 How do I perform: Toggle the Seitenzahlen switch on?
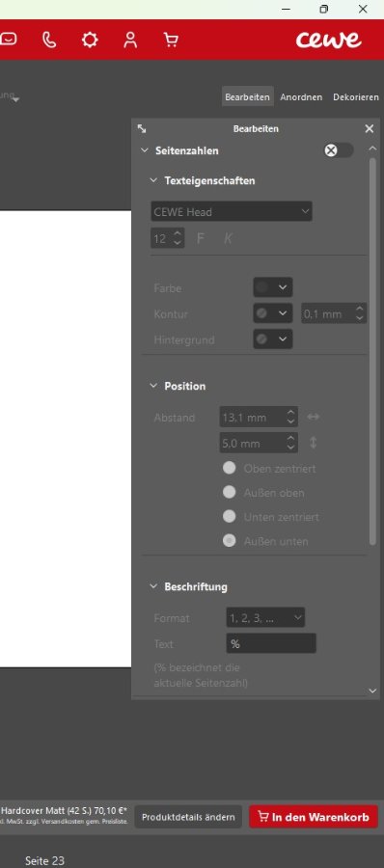[x=339, y=150]
